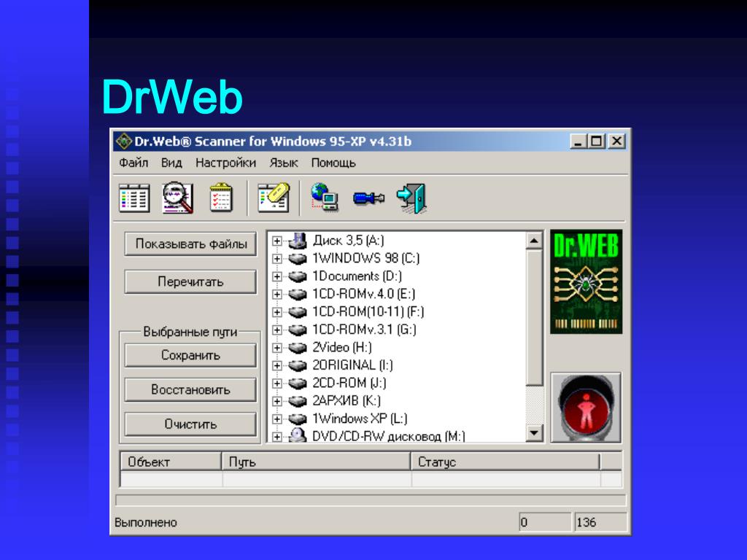
Task: Click the Перечитать button
Action: pyautogui.click(x=190, y=282)
